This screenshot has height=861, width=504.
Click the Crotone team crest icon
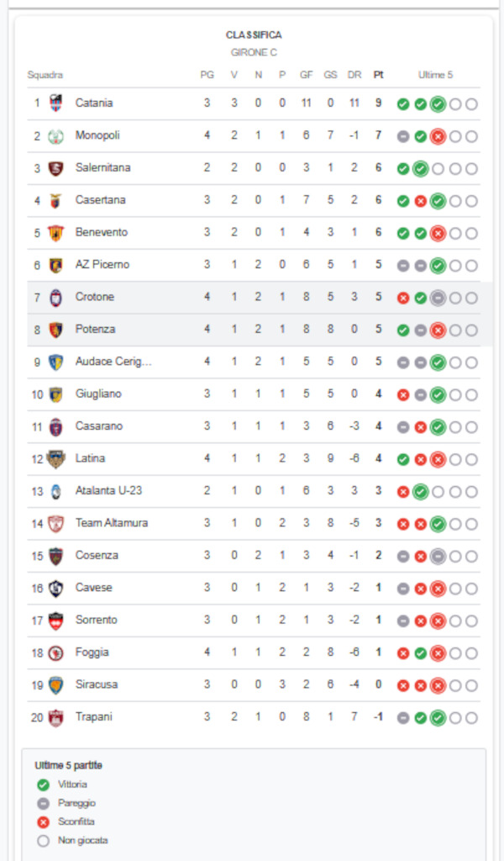click(x=56, y=297)
